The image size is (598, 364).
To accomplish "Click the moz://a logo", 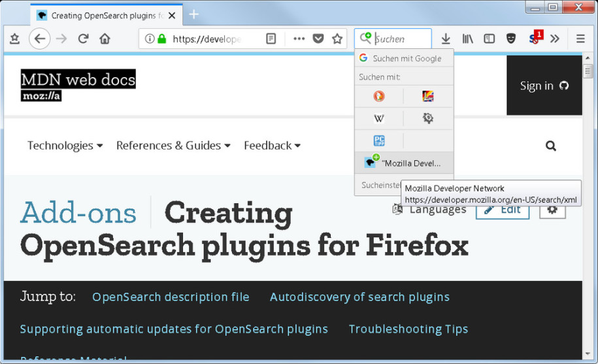I will (x=41, y=95).
